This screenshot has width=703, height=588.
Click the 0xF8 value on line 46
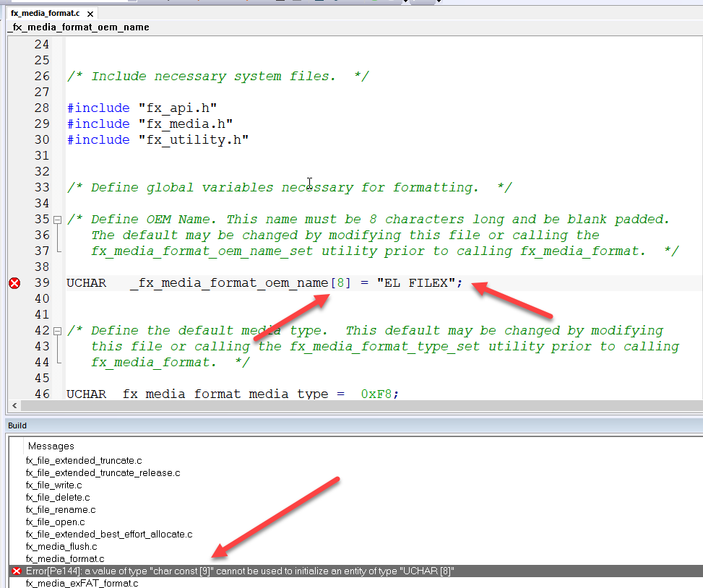tap(376, 394)
